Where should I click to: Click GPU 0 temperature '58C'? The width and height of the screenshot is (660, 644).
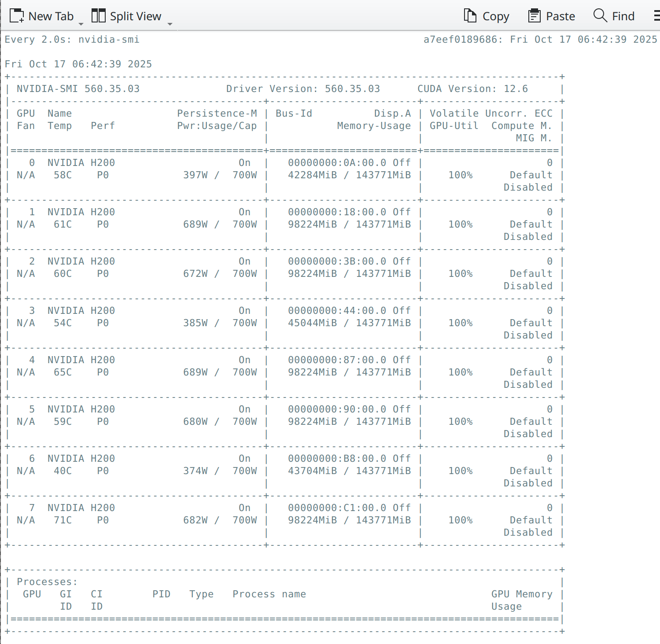63,175
